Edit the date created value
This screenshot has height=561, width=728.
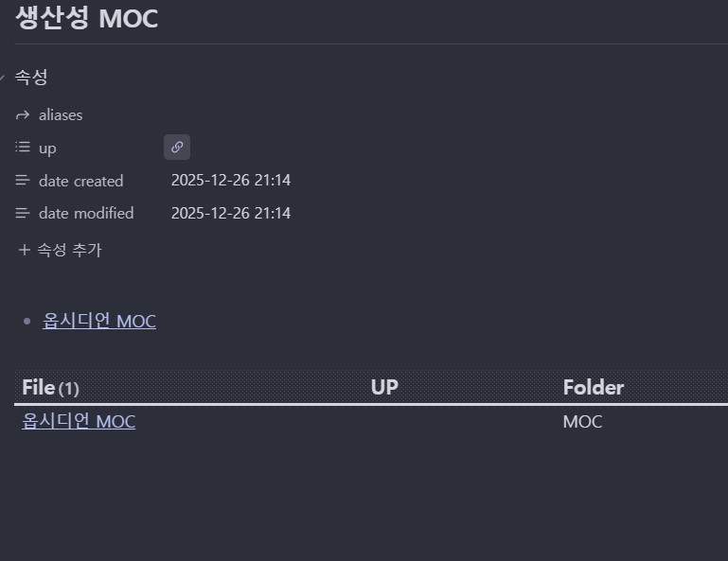point(231,181)
